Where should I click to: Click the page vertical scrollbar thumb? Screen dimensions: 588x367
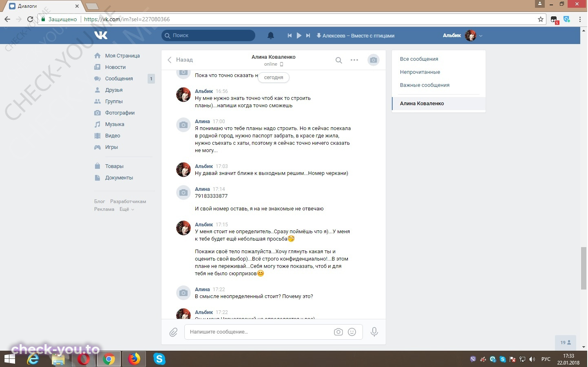tap(584, 268)
